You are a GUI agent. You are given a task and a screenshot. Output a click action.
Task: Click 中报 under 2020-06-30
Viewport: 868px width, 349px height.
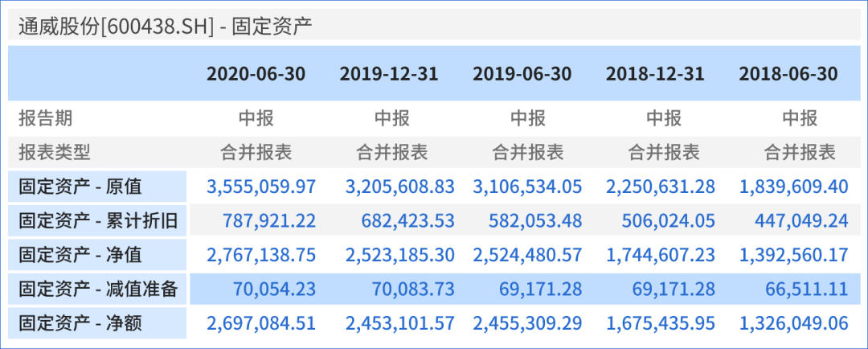tap(256, 118)
